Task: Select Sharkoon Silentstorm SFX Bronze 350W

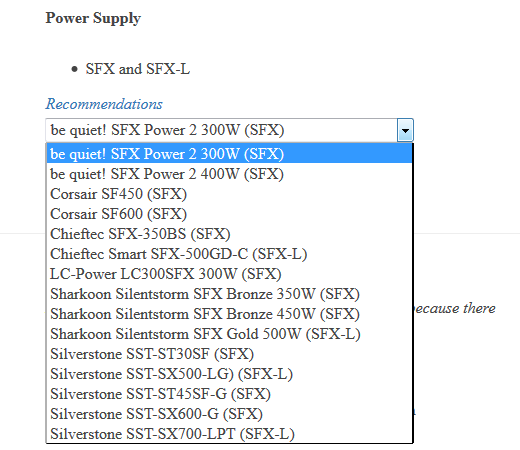Action: [x=229, y=294]
